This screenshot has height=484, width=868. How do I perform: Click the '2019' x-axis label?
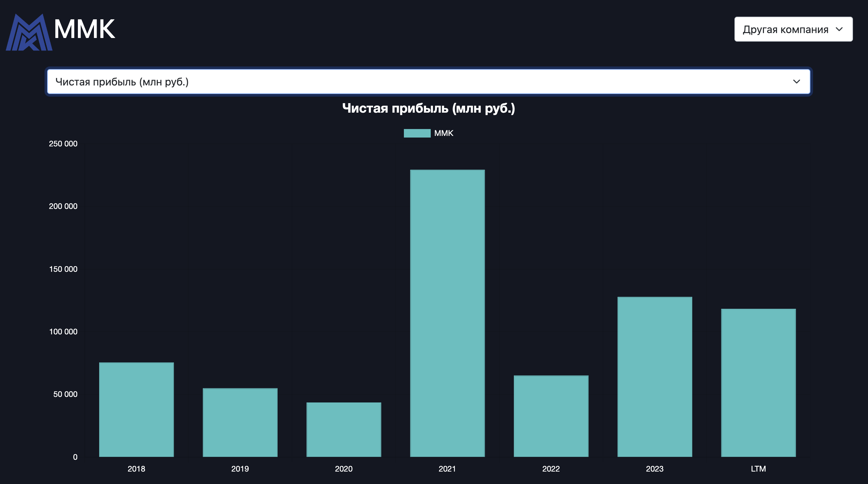coord(240,469)
